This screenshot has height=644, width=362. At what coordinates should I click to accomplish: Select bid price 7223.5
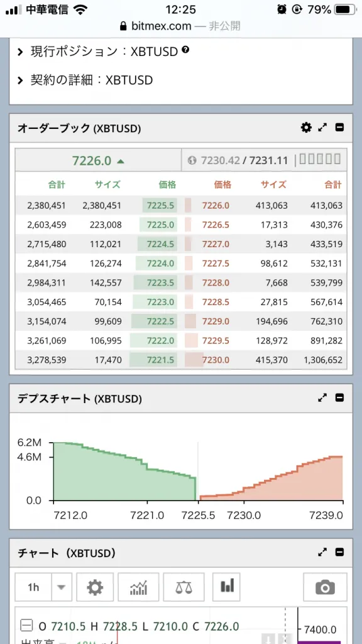(x=160, y=282)
